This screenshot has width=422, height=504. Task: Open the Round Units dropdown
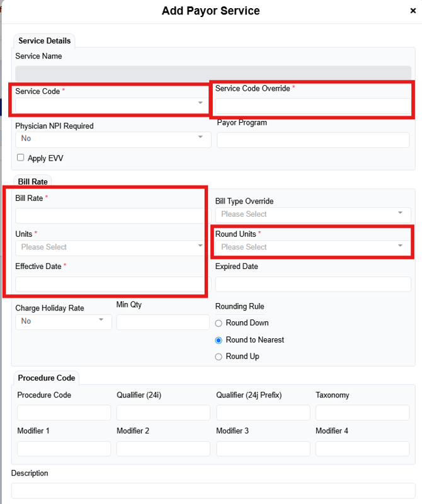[x=313, y=247]
